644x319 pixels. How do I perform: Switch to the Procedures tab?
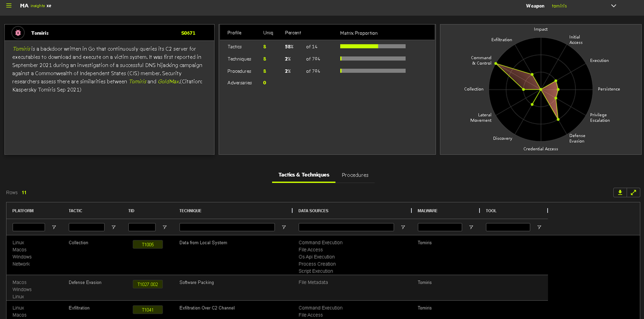[x=355, y=175]
